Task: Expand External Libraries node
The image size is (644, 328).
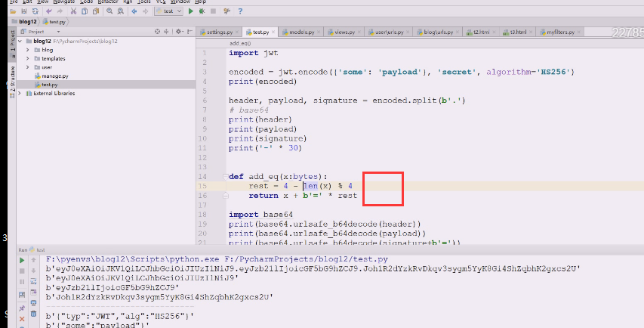Action: pyautogui.click(x=20, y=93)
